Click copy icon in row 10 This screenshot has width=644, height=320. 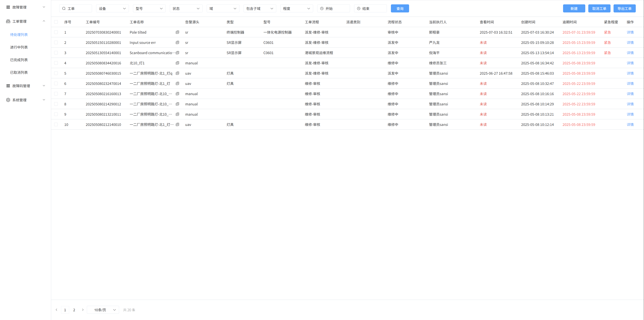pos(178,124)
